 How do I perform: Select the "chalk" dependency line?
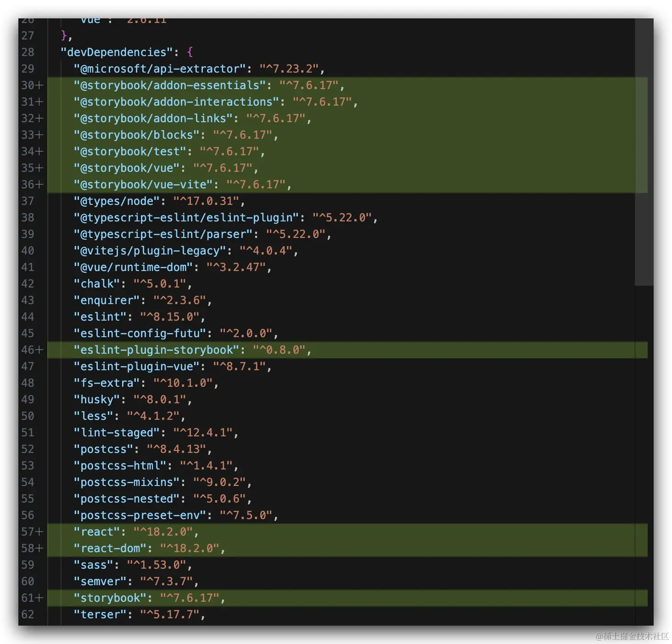click(133, 284)
